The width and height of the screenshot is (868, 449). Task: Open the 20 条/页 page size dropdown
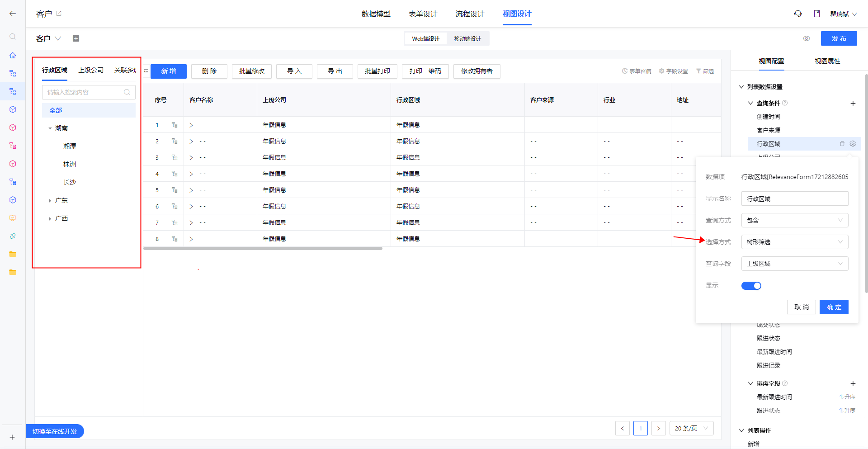click(692, 428)
